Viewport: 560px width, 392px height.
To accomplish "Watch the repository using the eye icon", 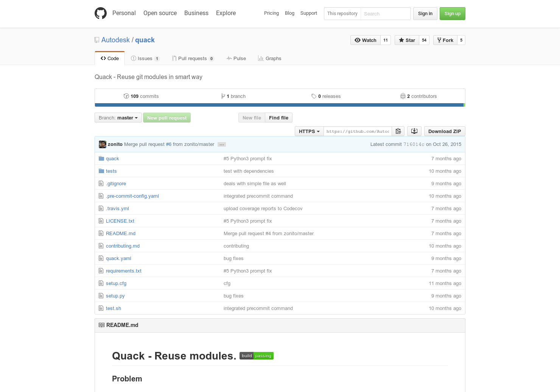I will 365,40.
